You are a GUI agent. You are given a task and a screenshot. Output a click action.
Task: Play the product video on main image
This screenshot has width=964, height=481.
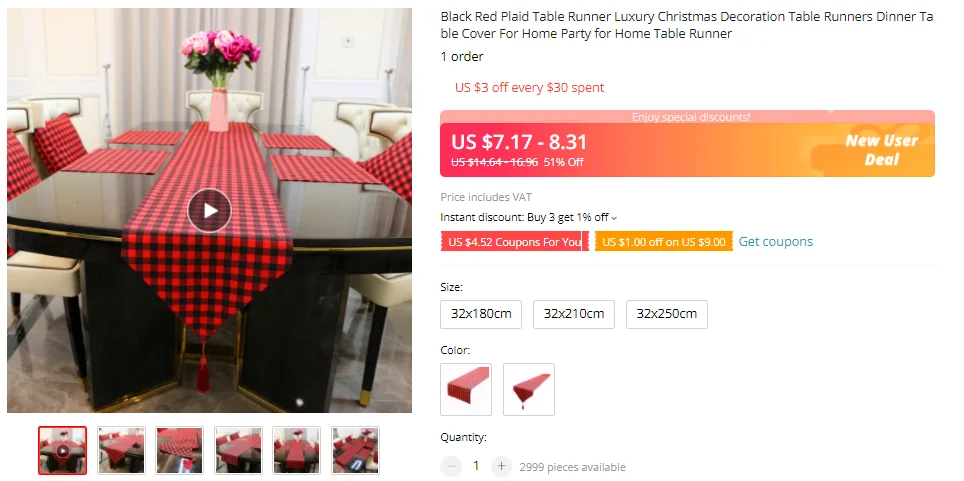[209, 210]
